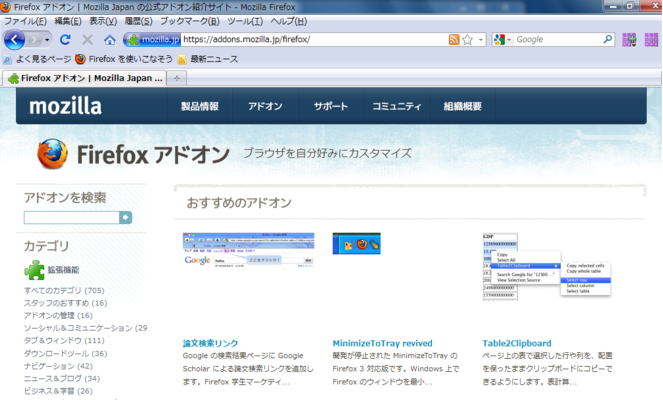Open the address bar history dropdown
The height and width of the screenshot is (400, 663).
[481, 40]
